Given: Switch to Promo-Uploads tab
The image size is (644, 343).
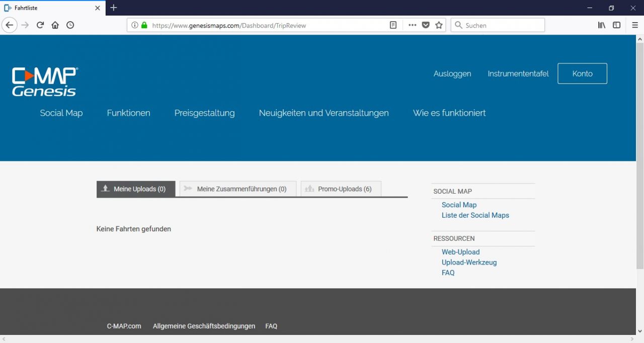Looking at the screenshot, I should pos(341,189).
